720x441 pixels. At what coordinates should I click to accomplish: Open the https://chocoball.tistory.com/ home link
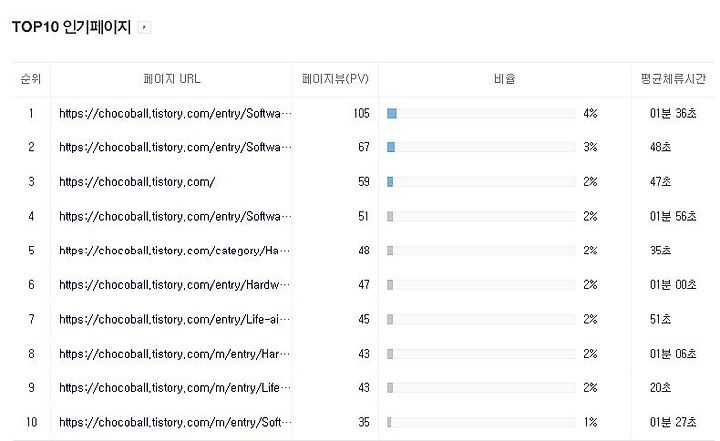point(137,182)
